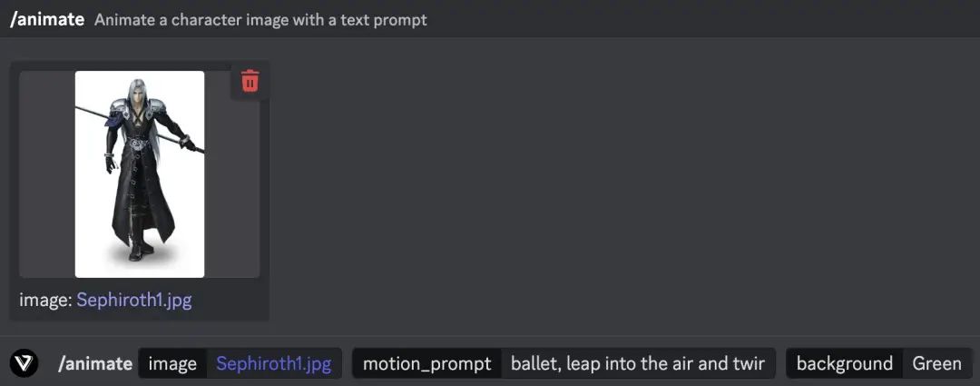Open the Green background value choice
The height and width of the screenshot is (386, 980).
tap(936, 363)
